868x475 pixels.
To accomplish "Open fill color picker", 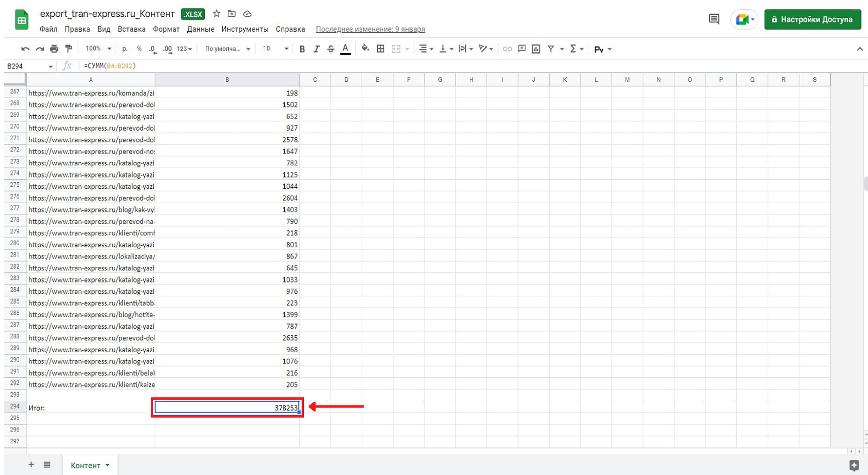I will coord(365,49).
